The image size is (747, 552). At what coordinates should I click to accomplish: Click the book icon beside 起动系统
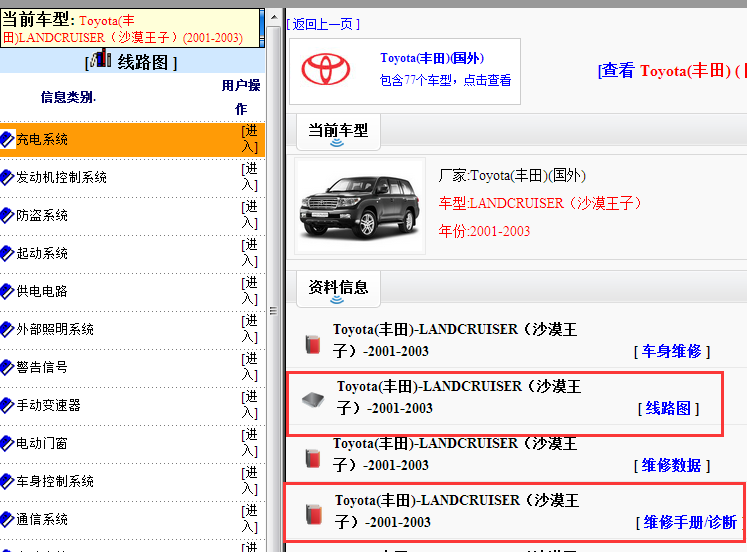pyautogui.click(x=8, y=253)
